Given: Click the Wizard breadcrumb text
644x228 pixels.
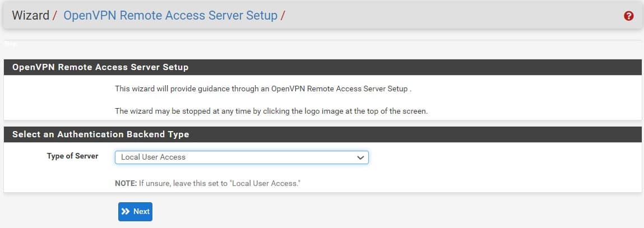Looking at the screenshot, I should (30, 16).
